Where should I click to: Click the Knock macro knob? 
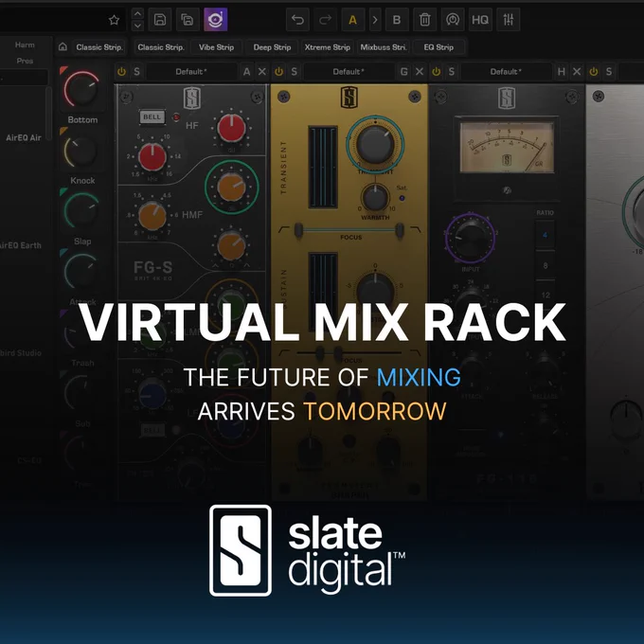80,151
